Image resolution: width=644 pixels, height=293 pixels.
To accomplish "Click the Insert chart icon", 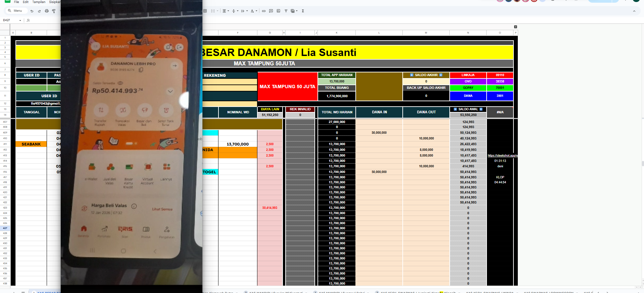I will pyautogui.click(x=279, y=11).
